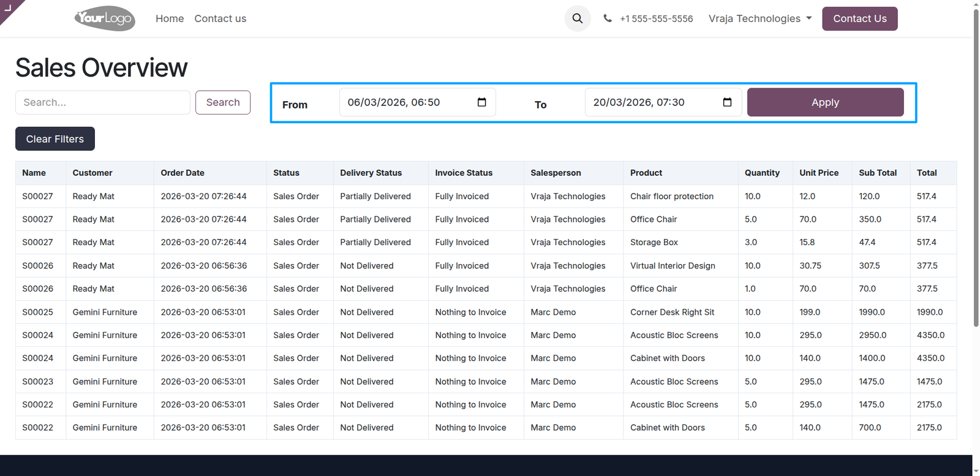Click the YourLogo site logo
This screenshot has height=476, width=980.
tap(105, 18)
